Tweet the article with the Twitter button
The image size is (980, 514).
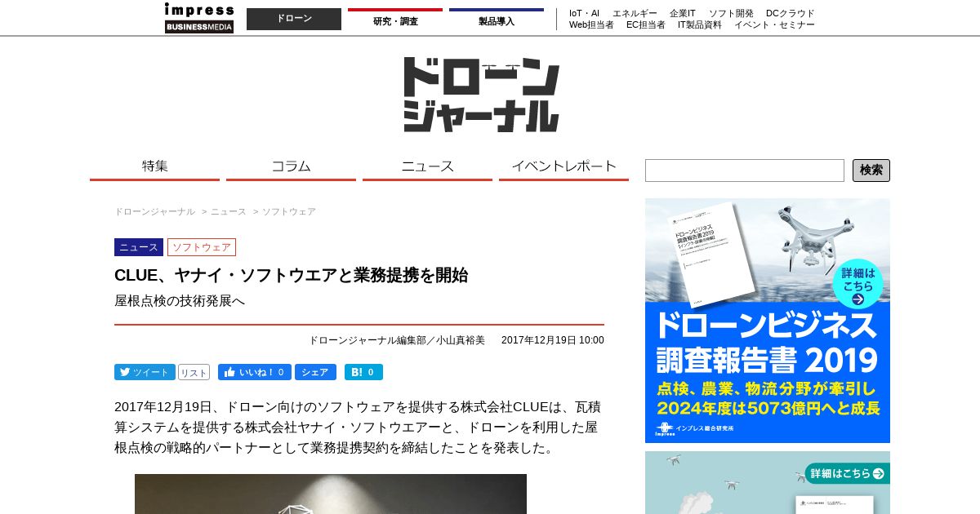[145, 372]
